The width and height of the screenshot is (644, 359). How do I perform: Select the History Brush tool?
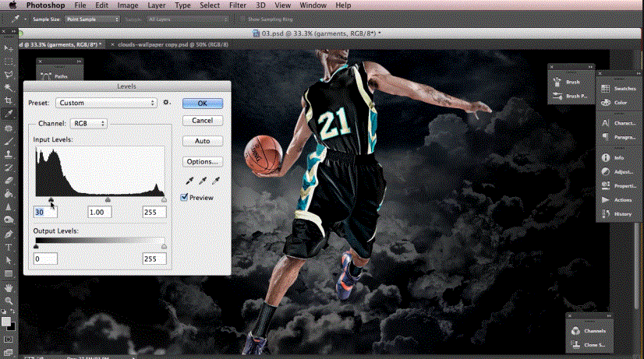(x=9, y=167)
